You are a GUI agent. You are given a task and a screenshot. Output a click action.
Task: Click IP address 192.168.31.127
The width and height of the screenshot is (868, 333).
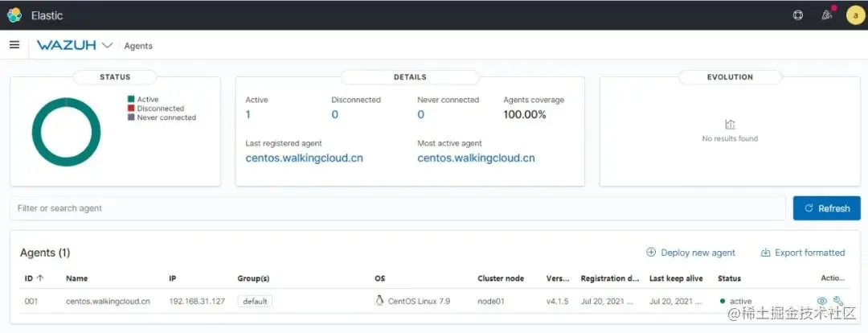(x=197, y=302)
